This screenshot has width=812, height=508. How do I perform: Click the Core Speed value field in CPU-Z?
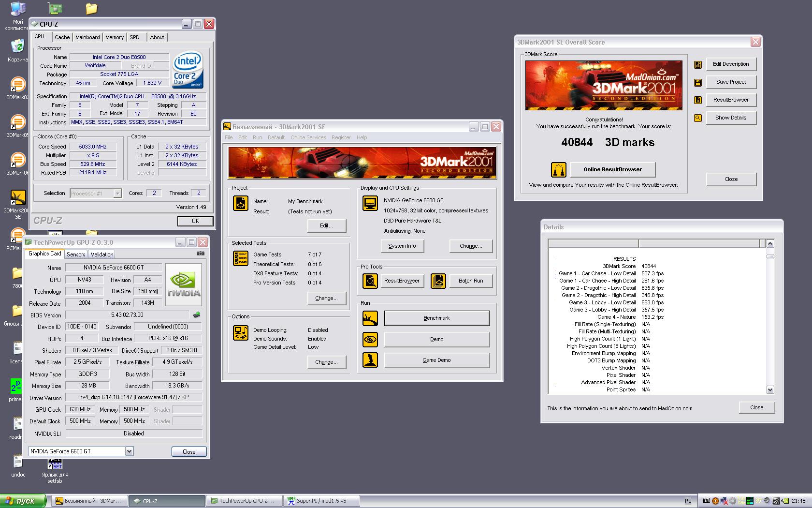point(93,147)
